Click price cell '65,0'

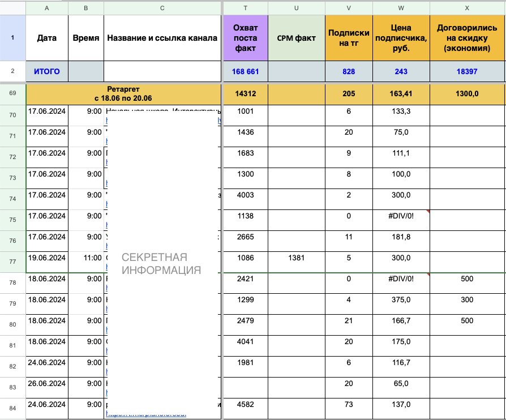[x=401, y=388]
